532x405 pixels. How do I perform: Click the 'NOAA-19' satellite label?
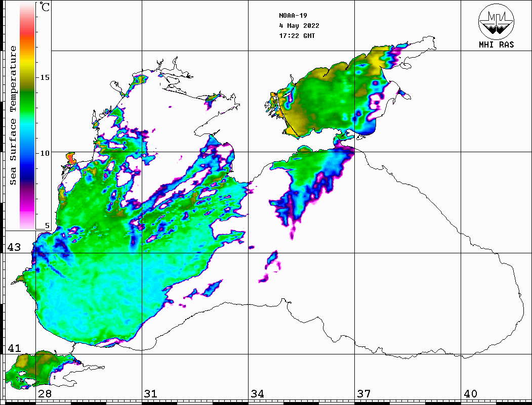[293, 16]
